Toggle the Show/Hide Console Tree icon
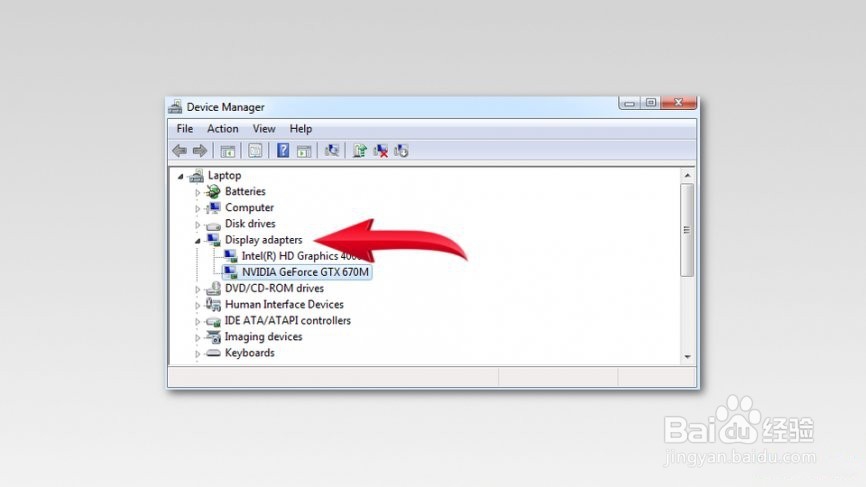The width and height of the screenshot is (866, 487). 228,150
